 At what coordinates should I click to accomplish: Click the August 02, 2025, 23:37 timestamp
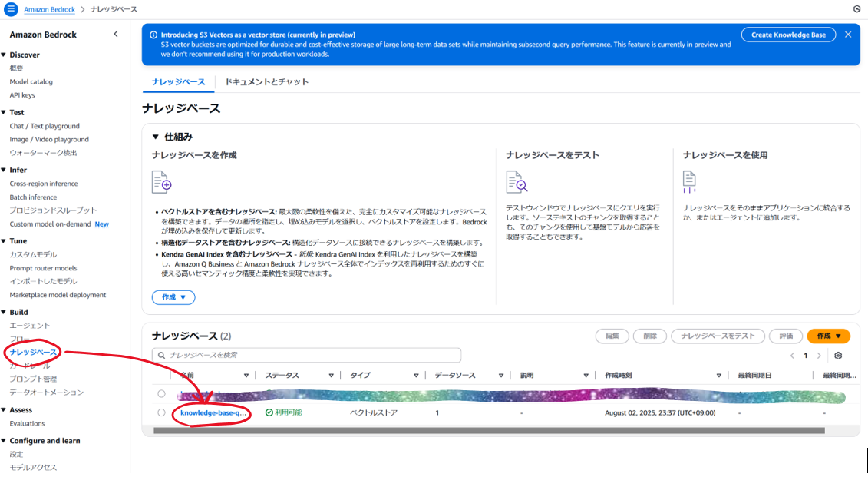pyautogui.click(x=660, y=412)
